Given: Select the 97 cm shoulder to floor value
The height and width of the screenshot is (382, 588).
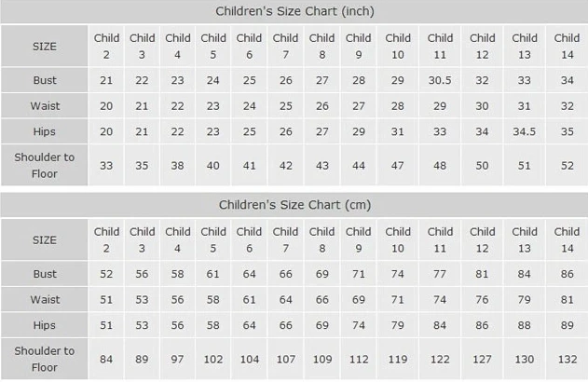Looking at the screenshot, I should point(178,360).
